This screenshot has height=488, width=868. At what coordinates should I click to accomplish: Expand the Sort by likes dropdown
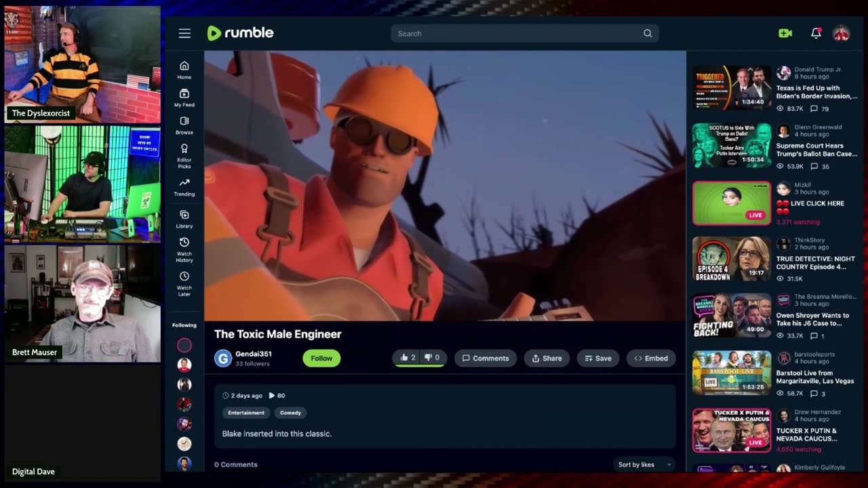click(x=644, y=464)
